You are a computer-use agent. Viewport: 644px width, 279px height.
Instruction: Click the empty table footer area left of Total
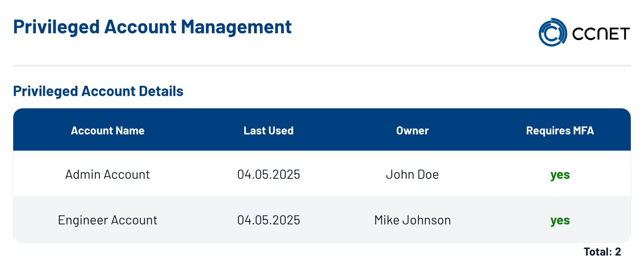(x=295, y=252)
